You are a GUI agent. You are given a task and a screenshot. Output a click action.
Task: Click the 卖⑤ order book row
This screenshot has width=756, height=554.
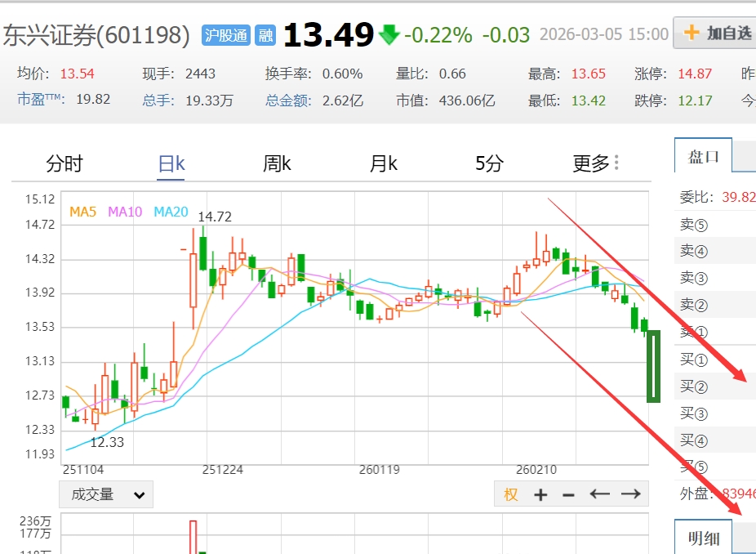[715, 225]
